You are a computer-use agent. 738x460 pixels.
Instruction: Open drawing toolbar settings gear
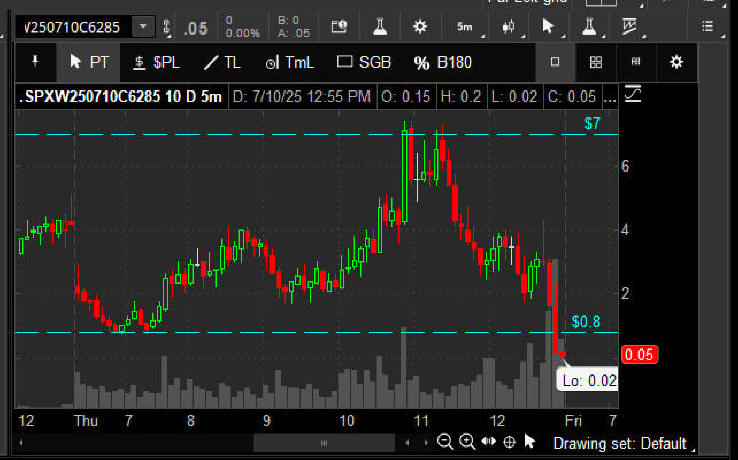coord(676,62)
